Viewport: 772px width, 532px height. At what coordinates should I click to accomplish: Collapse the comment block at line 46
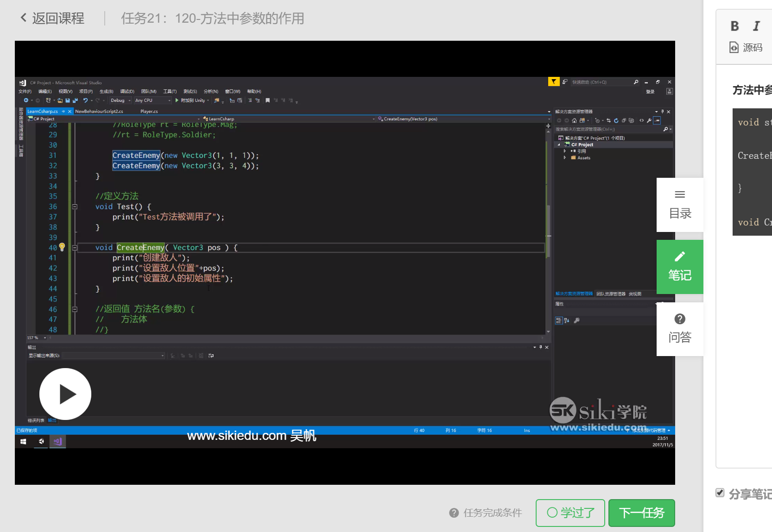75,309
